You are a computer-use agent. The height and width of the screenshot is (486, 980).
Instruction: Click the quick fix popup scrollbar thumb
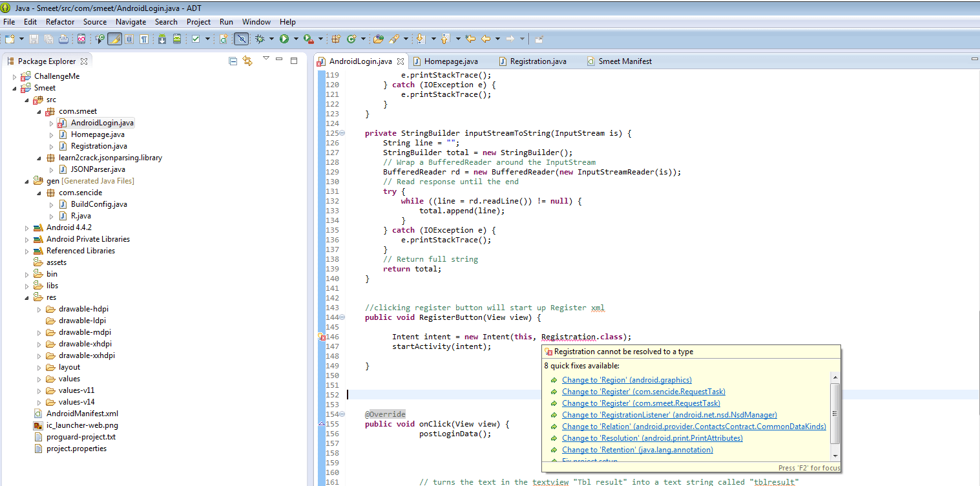click(x=835, y=413)
